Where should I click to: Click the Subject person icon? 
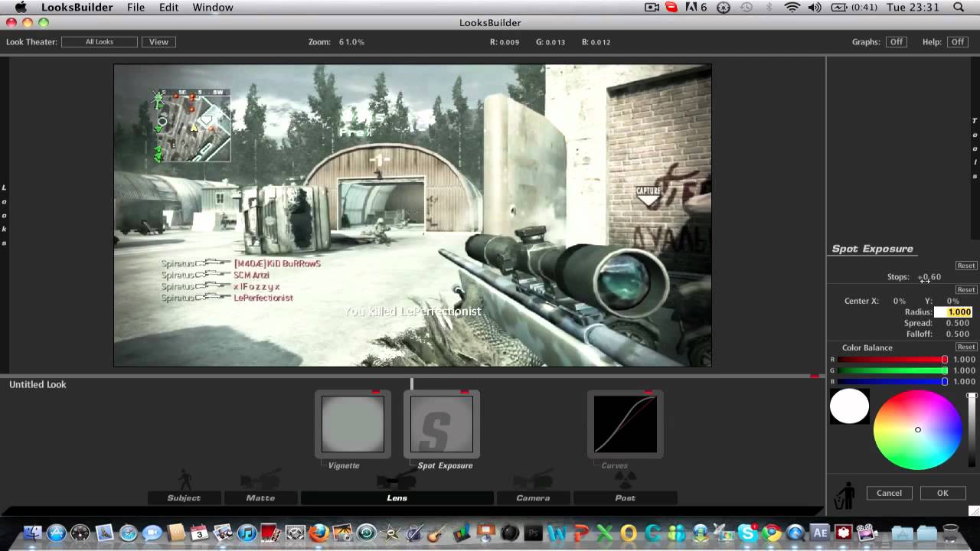click(185, 480)
